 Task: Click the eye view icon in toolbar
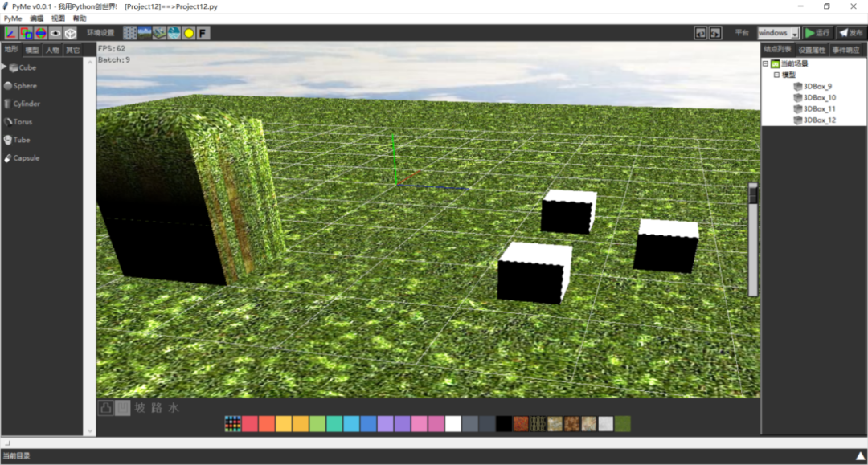coord(56,33)
